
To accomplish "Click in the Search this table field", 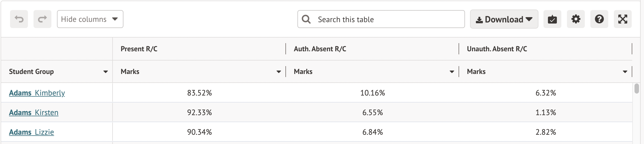I will 388,19.
